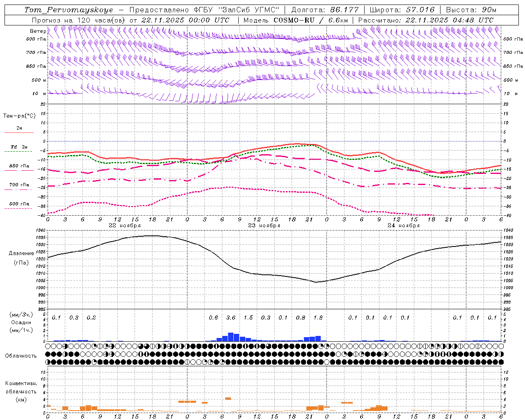
Task: Click the 'Давление' pressure panel label
Action: pos(21,253)
